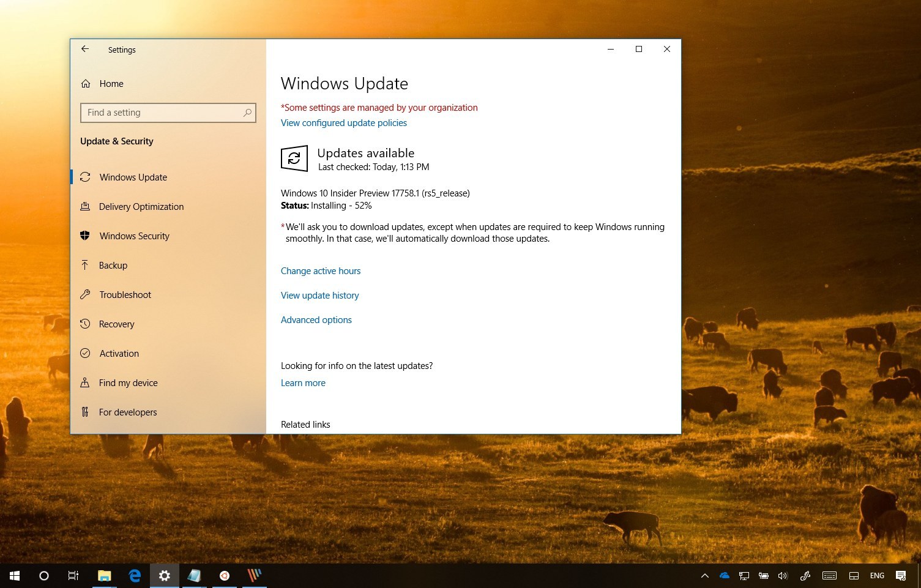Open the volume speaker icon in tray
The image size is (921, 588).
tap(783, 575)
